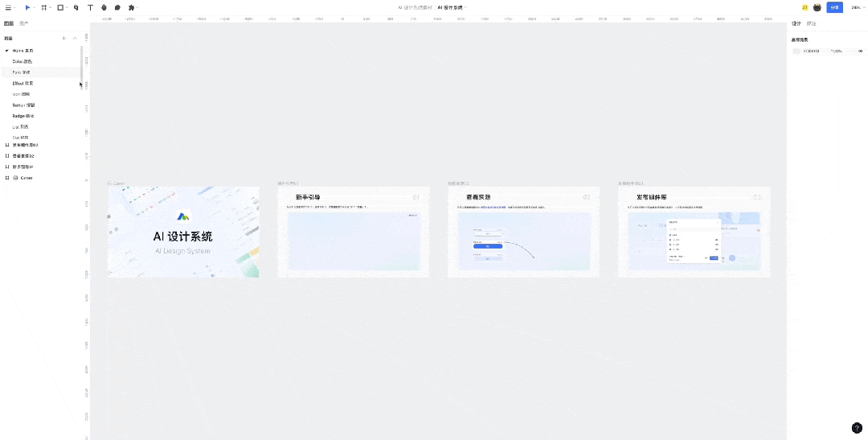Click the blue 分享 share button

click(x=835, y=7)
